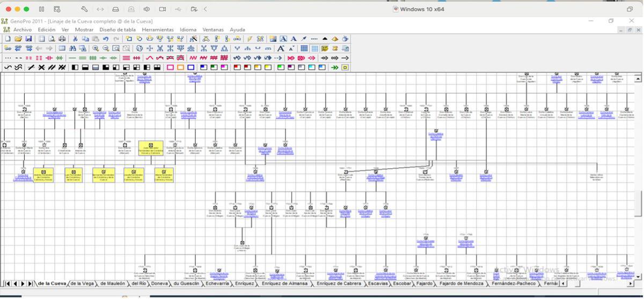Open the Herramientas menu
Image resolution: width=644 pixels, height=299 pixels.
[157, 29]
